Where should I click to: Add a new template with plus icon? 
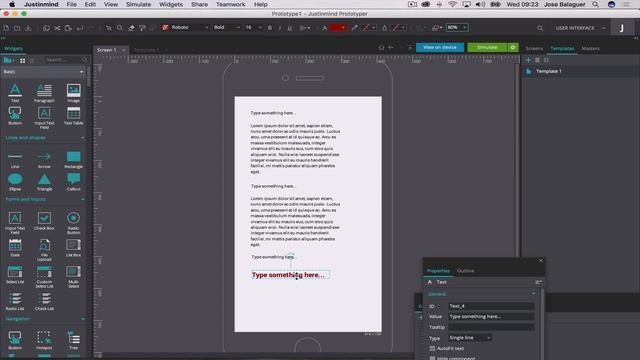point(528,60)
